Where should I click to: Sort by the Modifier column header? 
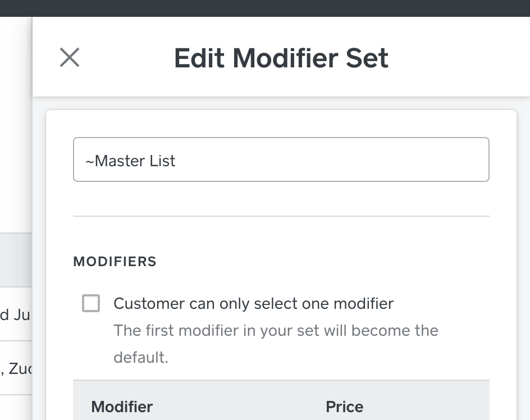click(122, 407)
